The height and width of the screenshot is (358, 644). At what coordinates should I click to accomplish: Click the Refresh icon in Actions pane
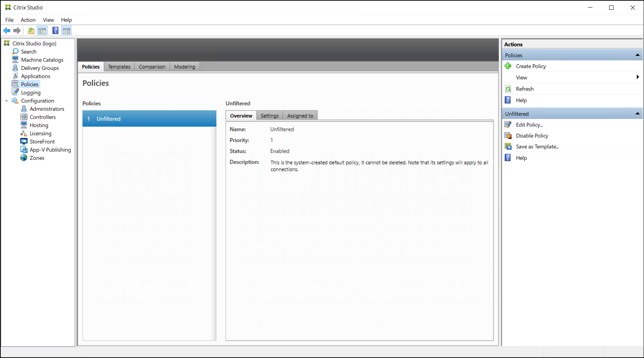pos(508,89)
